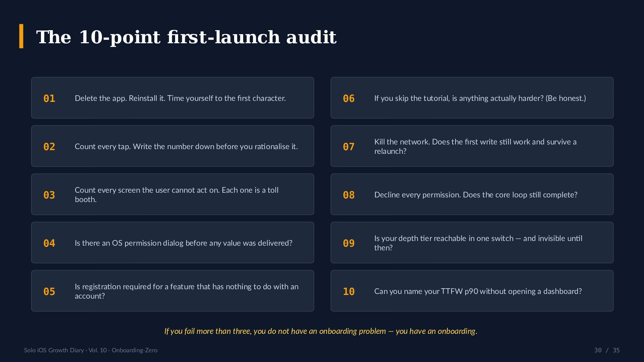This screenshot has height=362, width=644.
Task: Select the 'Kill the network' audit text
Action: tap(475, 146)
